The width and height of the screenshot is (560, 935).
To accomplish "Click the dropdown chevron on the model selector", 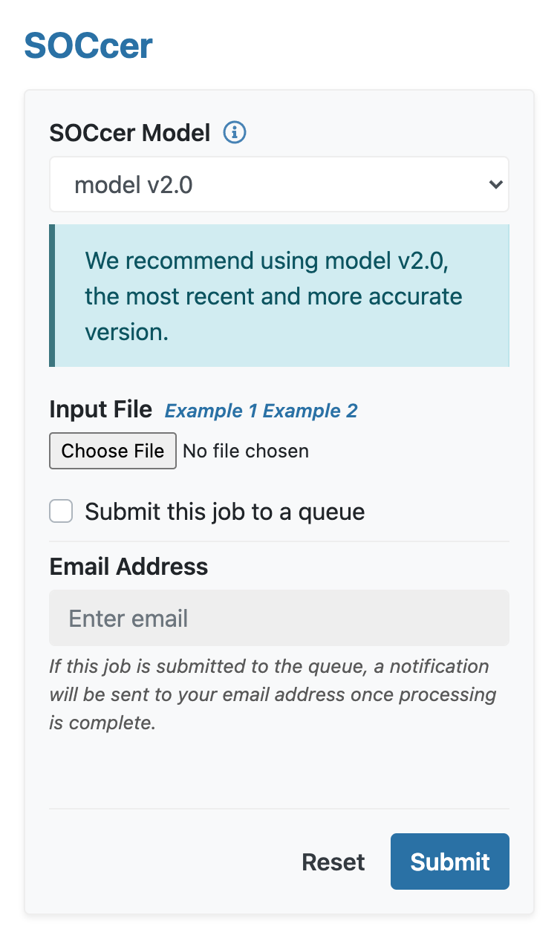I will (496, 184).
